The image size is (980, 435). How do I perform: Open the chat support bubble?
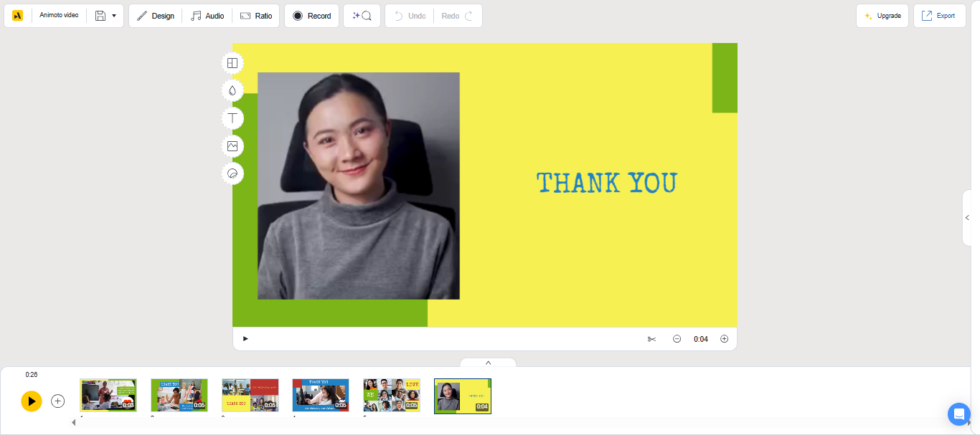click(958, 414)
